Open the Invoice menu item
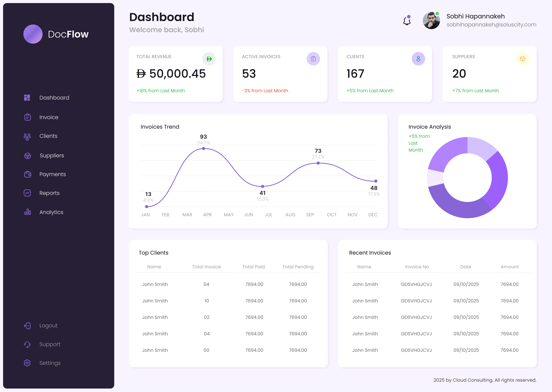Image resolution: width=552 pixels, height=392 pixels. pyautogui.click(x=49, y=117)
